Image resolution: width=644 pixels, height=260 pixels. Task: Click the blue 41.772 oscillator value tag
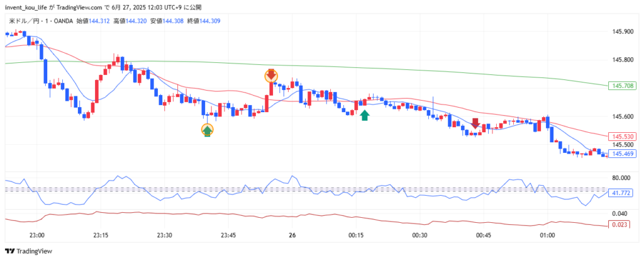pyautogui.click(x=619, y=193)
